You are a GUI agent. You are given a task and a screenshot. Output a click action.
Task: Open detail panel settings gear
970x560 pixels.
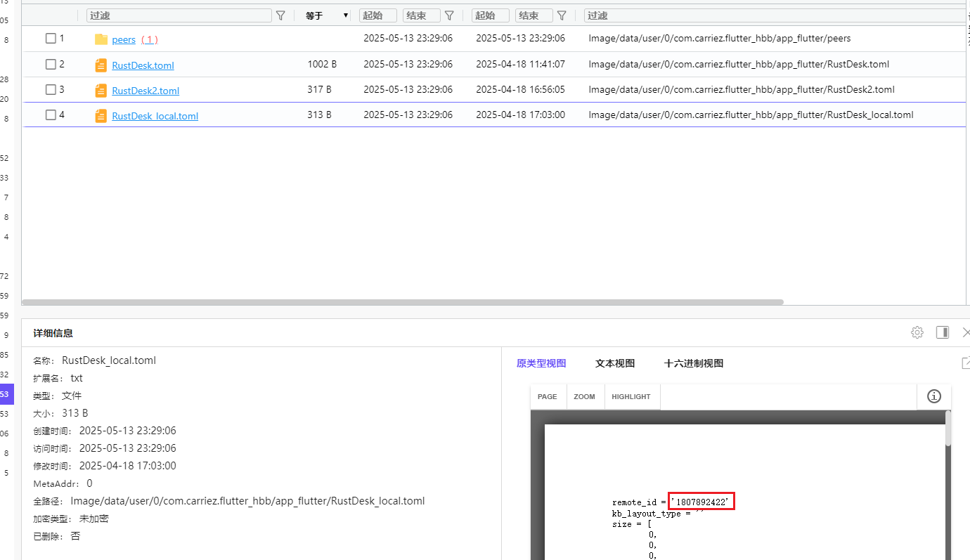tap(917, 332)
